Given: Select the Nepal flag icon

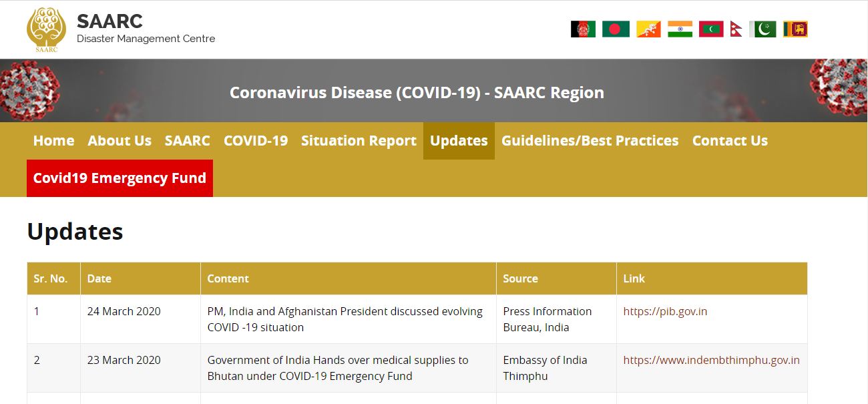Looking at the screenshot, I should tap(736, 29).
